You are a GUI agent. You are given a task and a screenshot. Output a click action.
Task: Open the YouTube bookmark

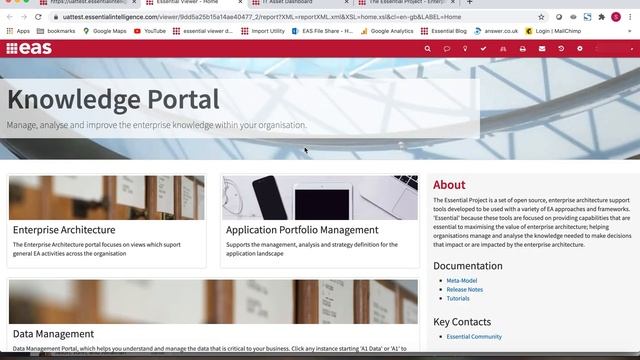pyautogui.click(x=150, y=31)
